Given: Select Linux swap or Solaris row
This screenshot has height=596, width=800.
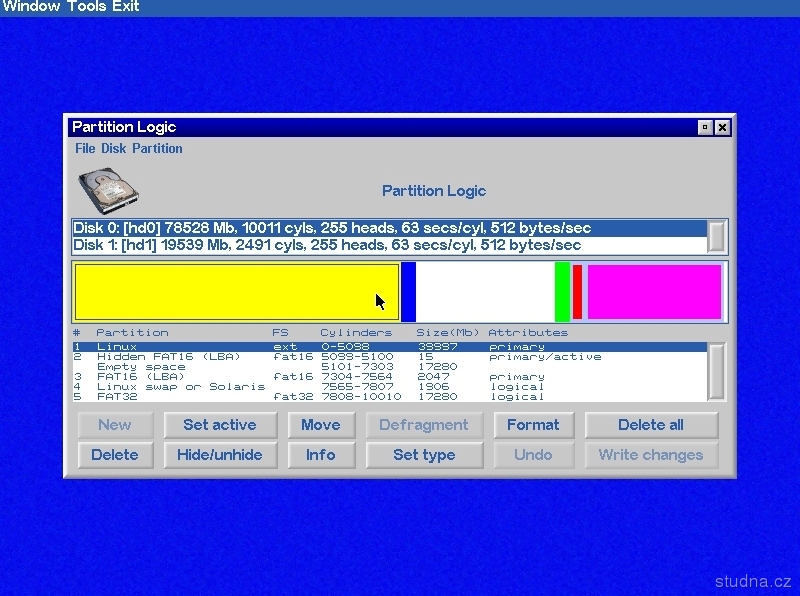Looking at the screenshot, I should [389, 387].
